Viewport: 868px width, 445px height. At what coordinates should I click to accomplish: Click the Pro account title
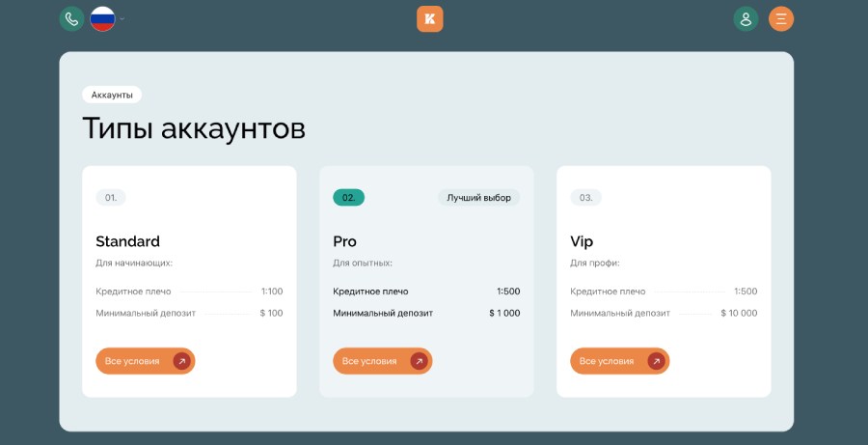pyautogui.click(x=345, y=241)
